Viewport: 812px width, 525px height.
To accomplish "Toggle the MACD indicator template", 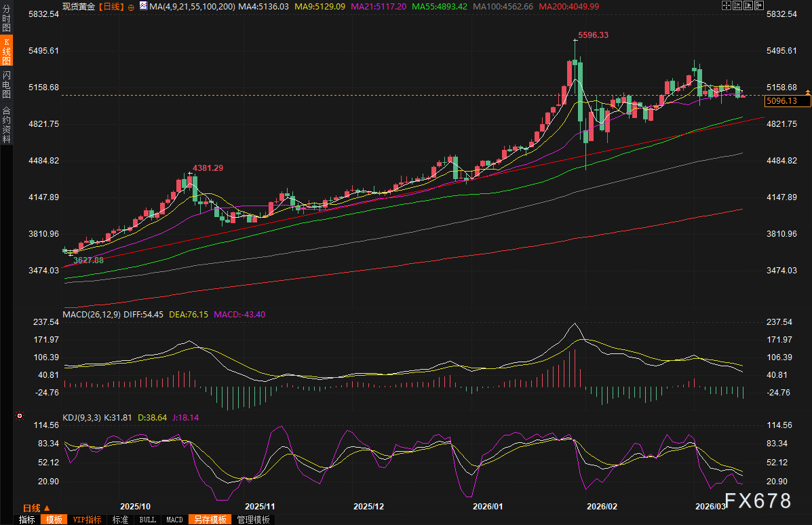I will [x=174, y=519].
